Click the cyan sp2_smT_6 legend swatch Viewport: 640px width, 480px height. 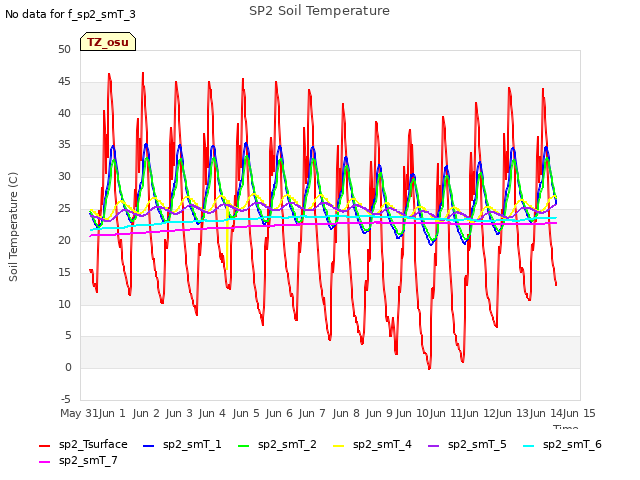click(x=529, y=446)
